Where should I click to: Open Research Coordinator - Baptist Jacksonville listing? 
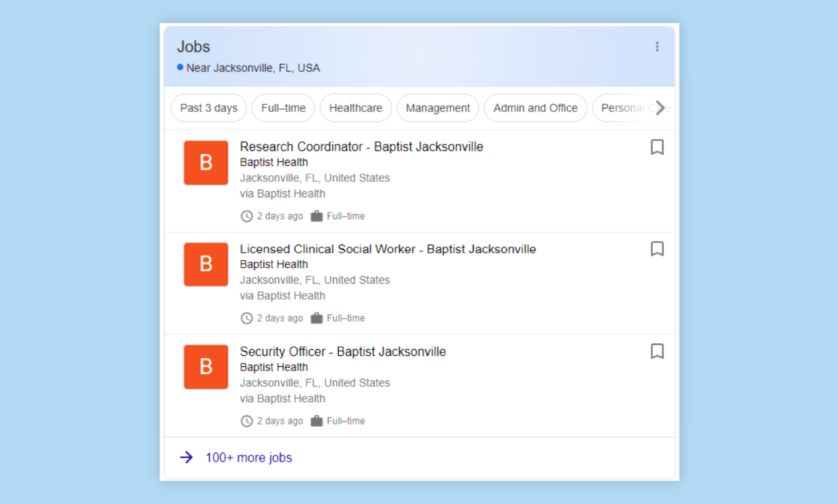click(361, 147)
